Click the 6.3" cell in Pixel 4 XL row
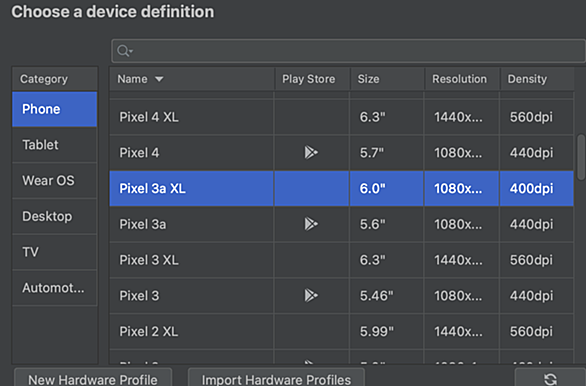Image resolution: width=586 pixels, height=386 pixels. (386, 117)
